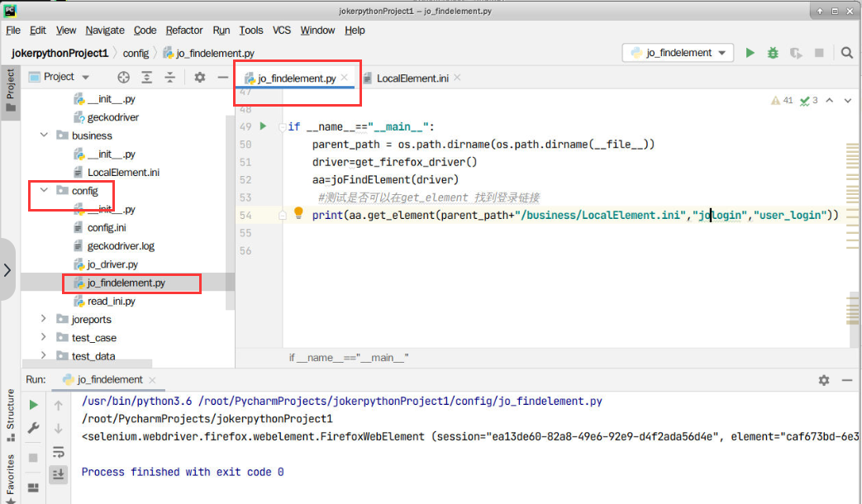
Task: Run with coverage icon in toolbar
Action: tap(796, 53)
